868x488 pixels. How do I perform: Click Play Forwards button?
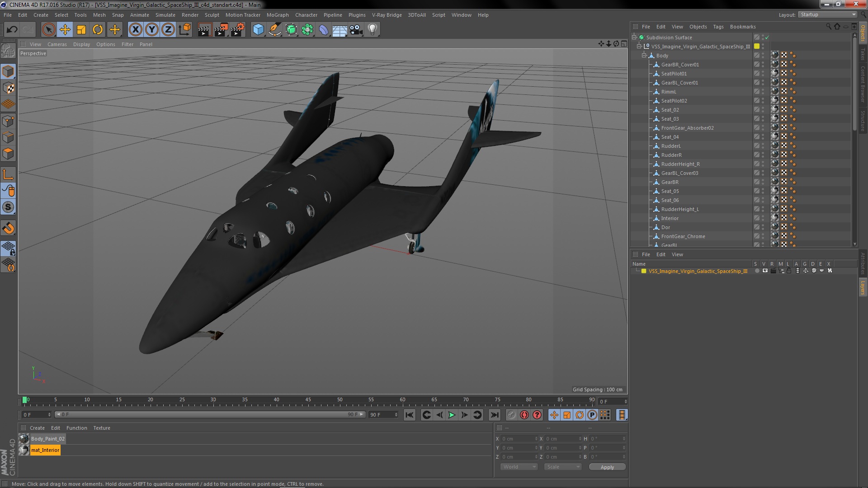(x=452, y=415)
